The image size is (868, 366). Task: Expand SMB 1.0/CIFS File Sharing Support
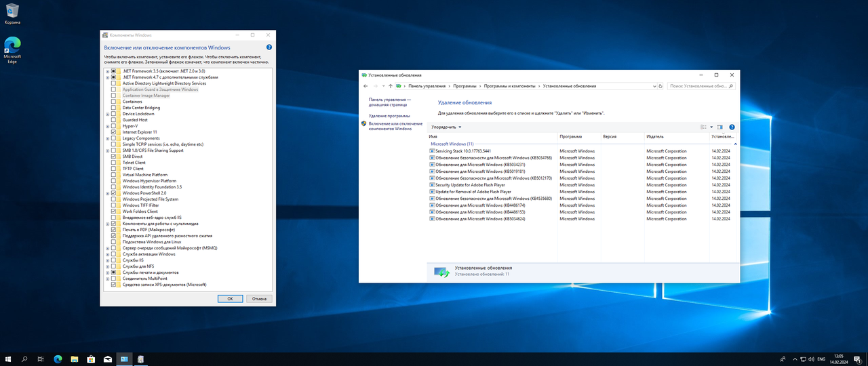coord(107,150)
